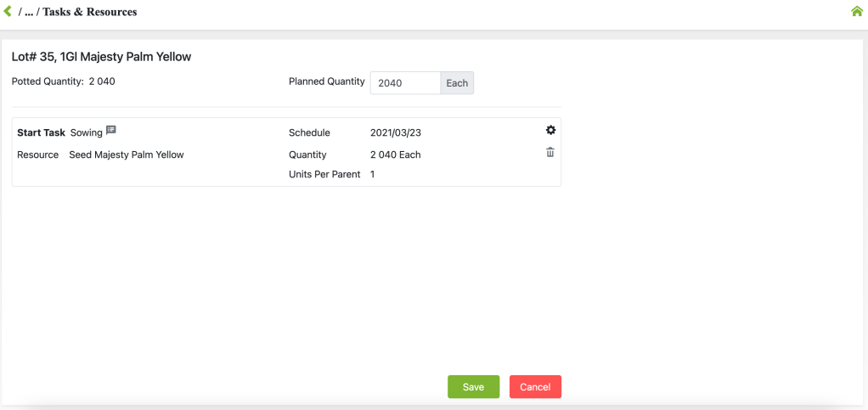Click the green back arrow in breadcrumb
This screenshot has width=868, height=410.
point(8,12)
